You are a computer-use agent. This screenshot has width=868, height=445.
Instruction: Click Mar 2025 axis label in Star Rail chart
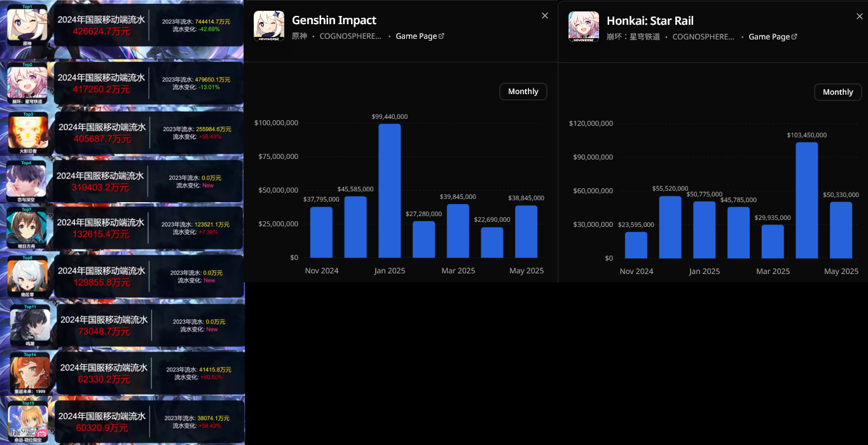(x=773, y=271)
